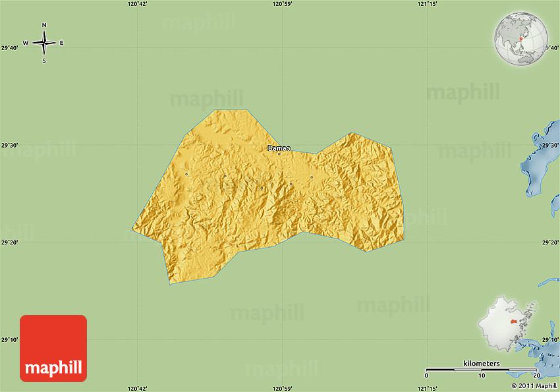The width and height of the screenshot is (560, 392).
Task: Click the 29°30' latitude label on right
Action: click(549, 145)
